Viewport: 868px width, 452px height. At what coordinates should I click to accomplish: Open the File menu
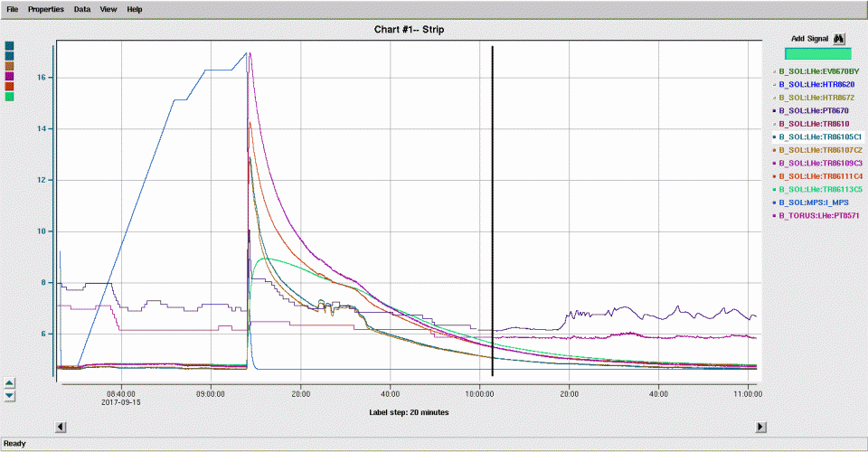pos(13,9)
